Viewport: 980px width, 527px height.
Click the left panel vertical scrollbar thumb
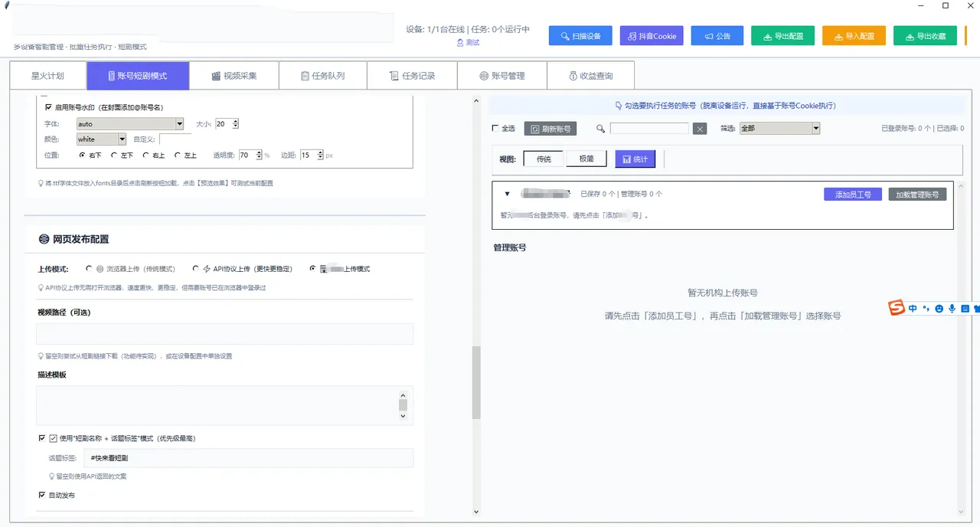click(476, 383)
